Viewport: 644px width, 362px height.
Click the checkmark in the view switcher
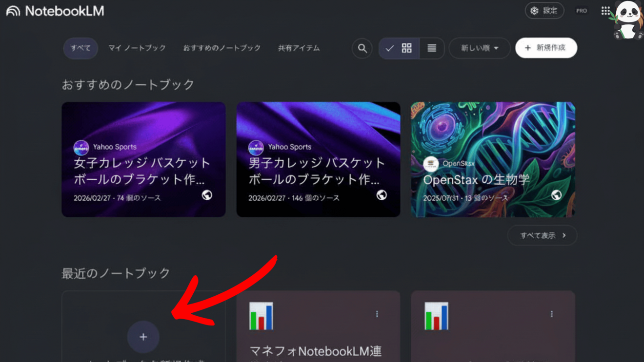[390, 48]
